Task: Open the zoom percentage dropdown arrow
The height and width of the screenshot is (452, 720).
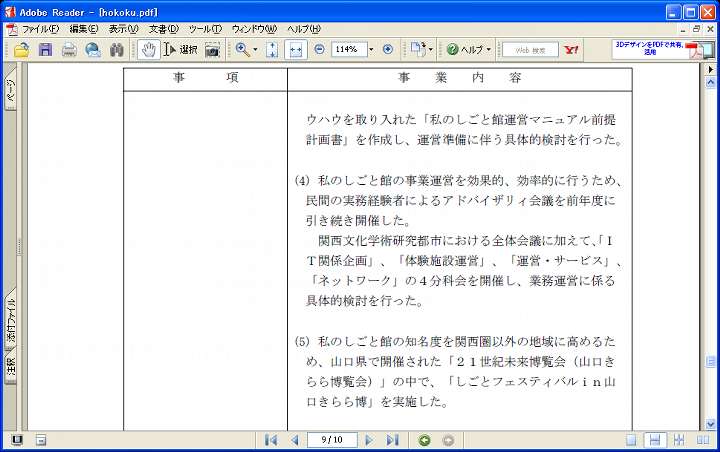Action: [x=371, y=49]
